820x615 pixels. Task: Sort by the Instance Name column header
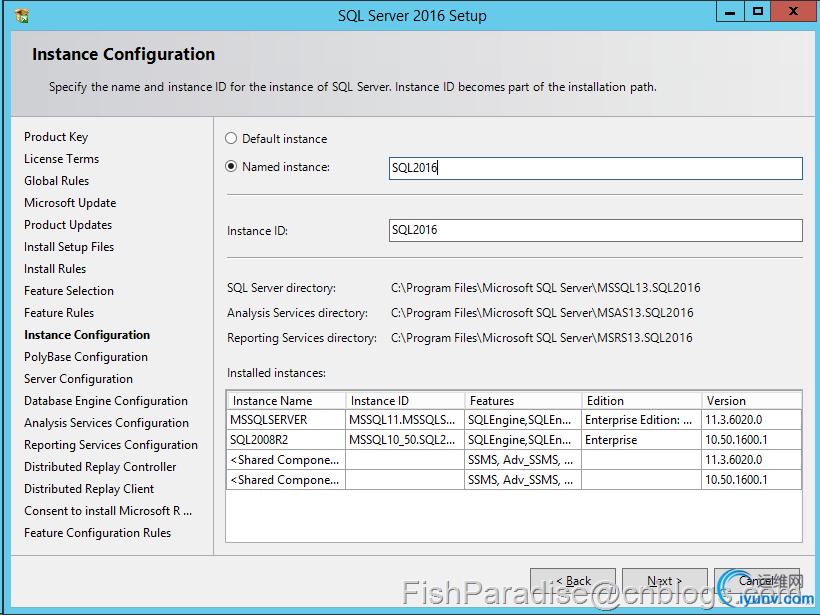(x=287, y=401)
